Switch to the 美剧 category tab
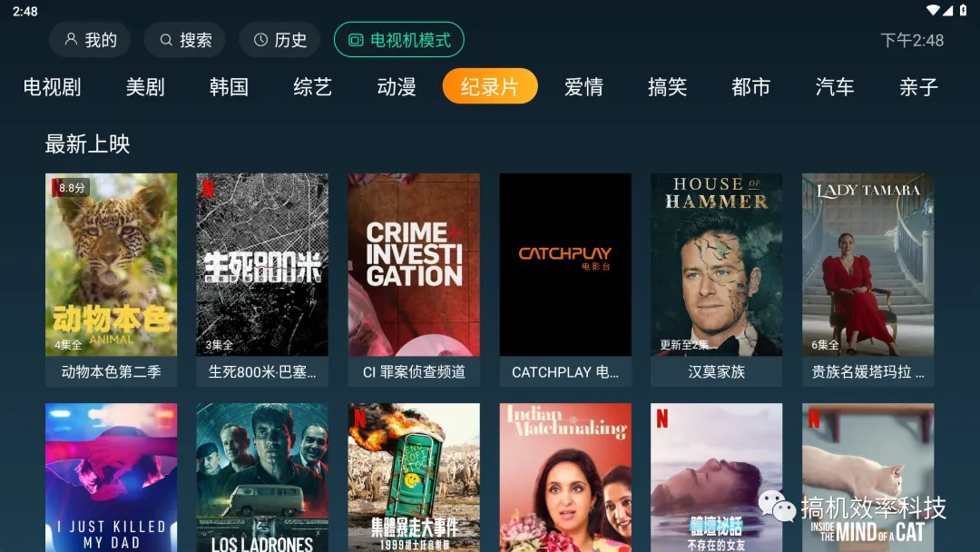The image size is (980, 552). [145, 87]
